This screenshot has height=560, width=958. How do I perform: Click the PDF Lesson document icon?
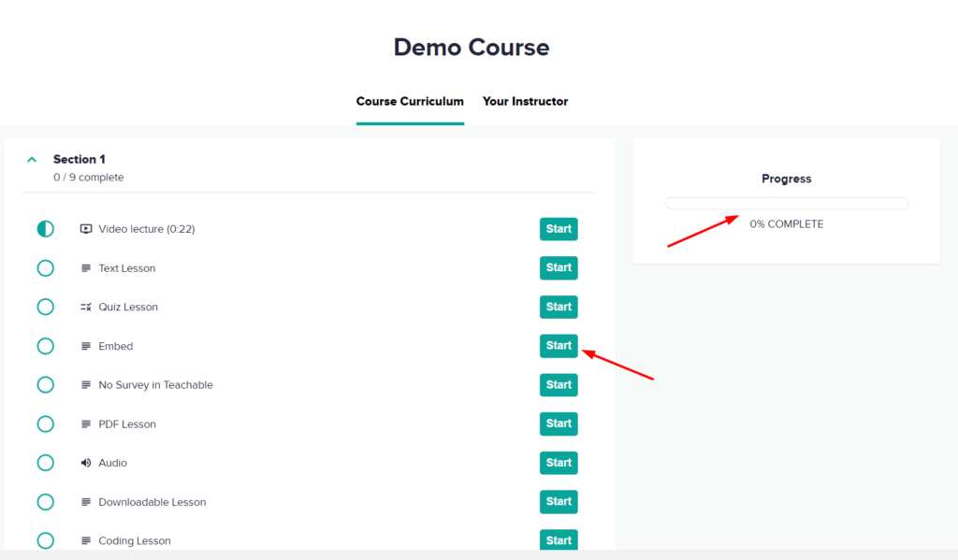pos(84,424)
